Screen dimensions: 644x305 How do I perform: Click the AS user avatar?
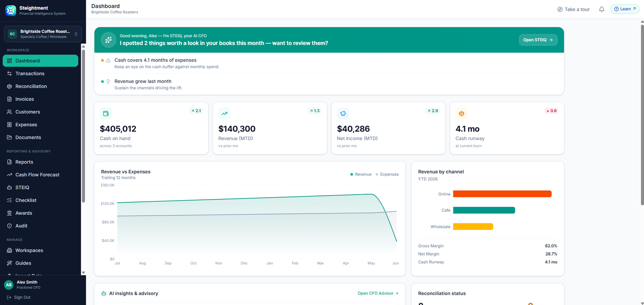point(9,285)
